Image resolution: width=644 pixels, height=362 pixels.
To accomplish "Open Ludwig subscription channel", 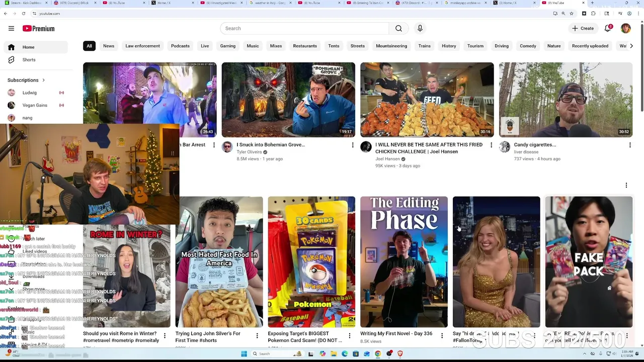I will (x=35, y=93).
